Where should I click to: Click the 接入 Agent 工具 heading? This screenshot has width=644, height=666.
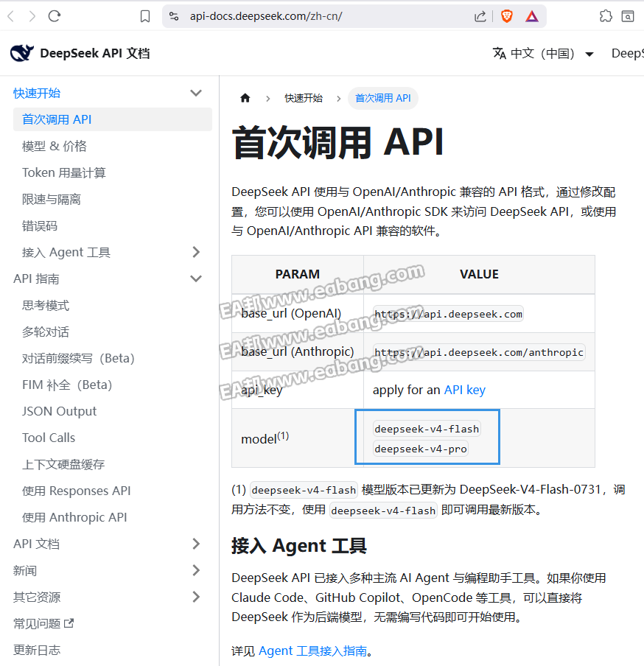pos(299,546)
